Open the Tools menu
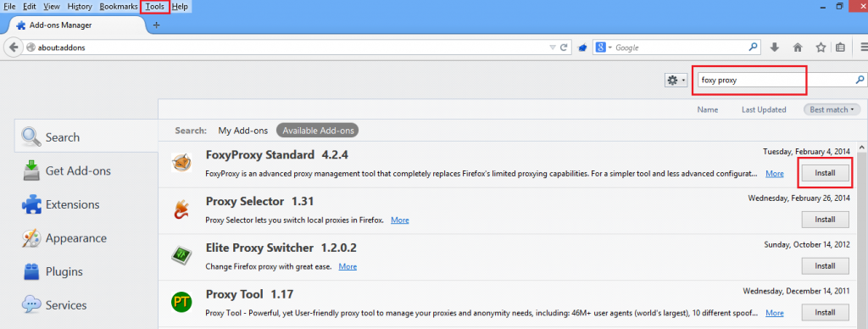 click(x=155, y=7)
